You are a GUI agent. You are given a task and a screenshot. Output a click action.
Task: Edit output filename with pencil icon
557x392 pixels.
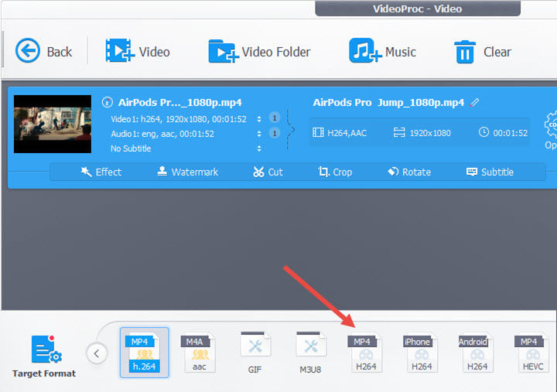tap(474, 103)
